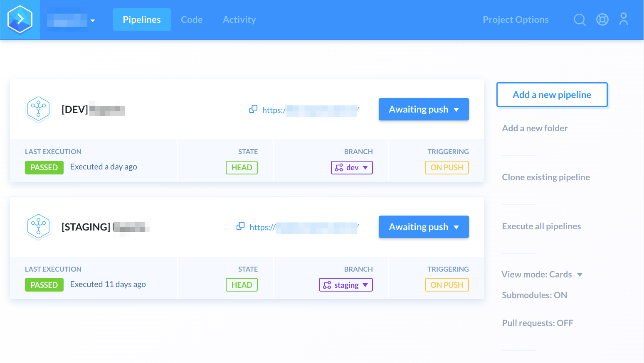
Task: Click ON PUSH trigger badge for STAGING
Action: click(447, 285)
